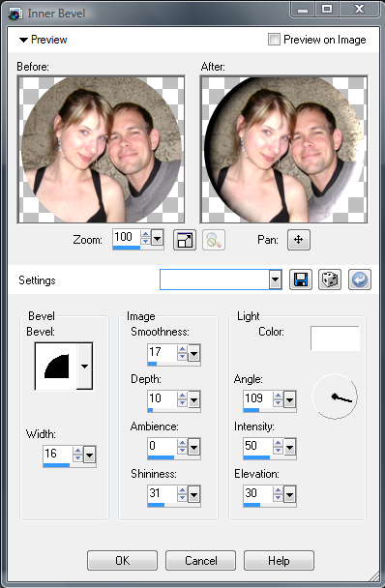Open the Smoothness slider dropdown arrow
This screenshot has width=385, height=588.
pyautogui.click(x=193, y=354)
